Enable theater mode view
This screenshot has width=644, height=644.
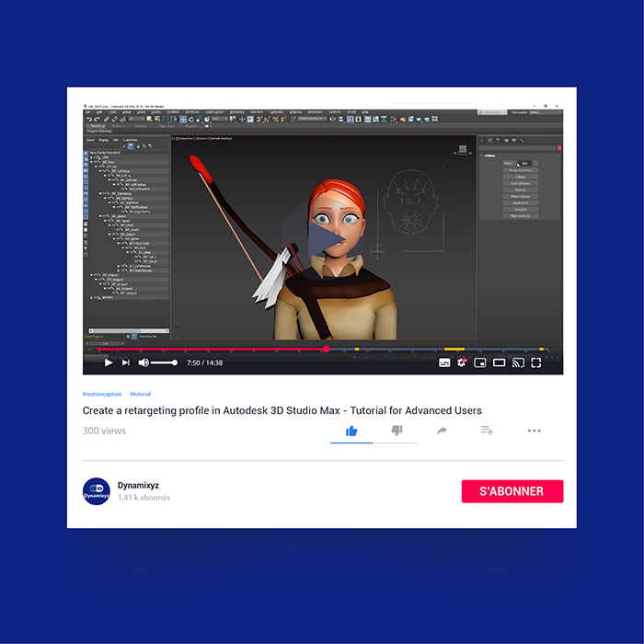pos(499,362)
